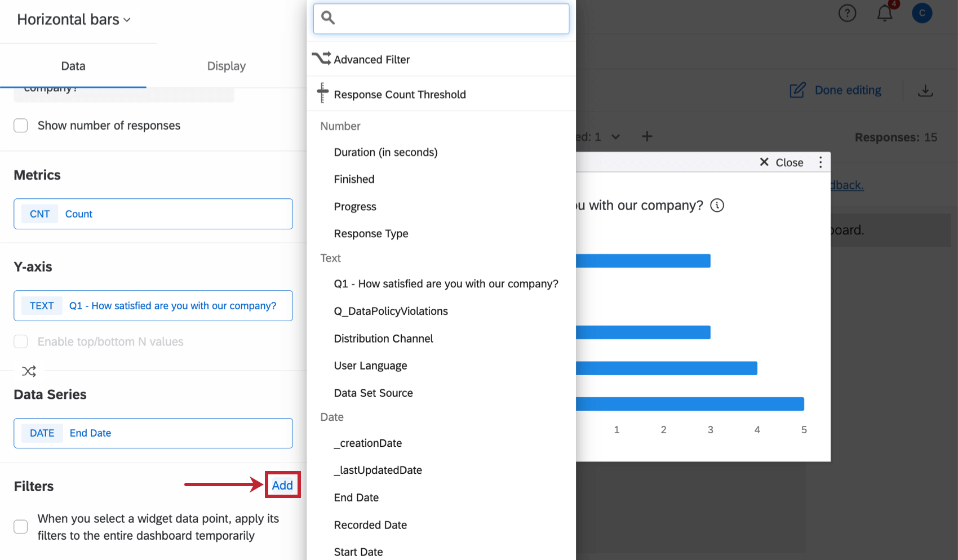Select the Data tab
958x560 pixels.
point(73,65)
